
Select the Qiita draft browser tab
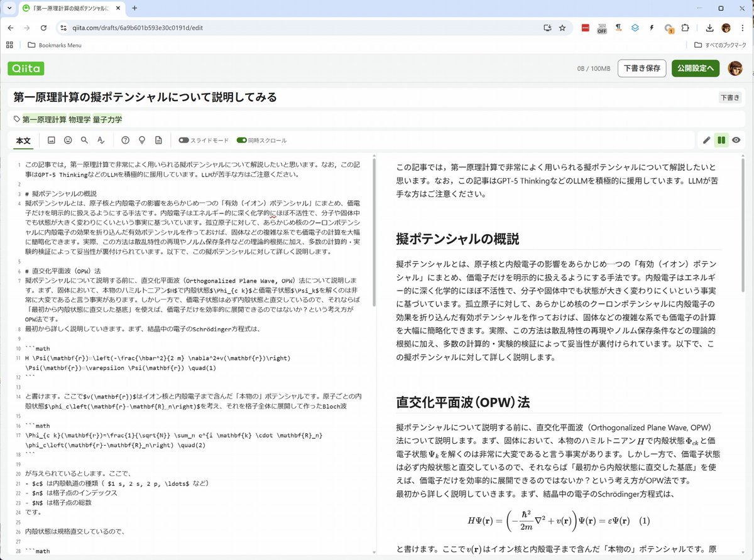72,8
